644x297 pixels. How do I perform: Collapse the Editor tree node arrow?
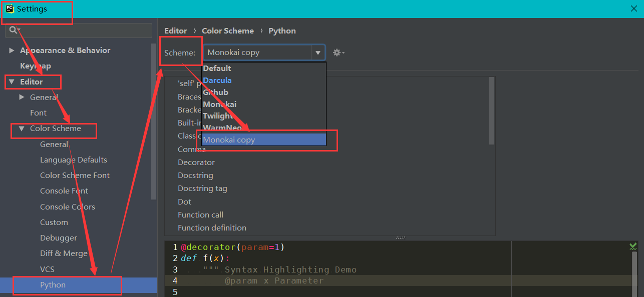[12, 81]
